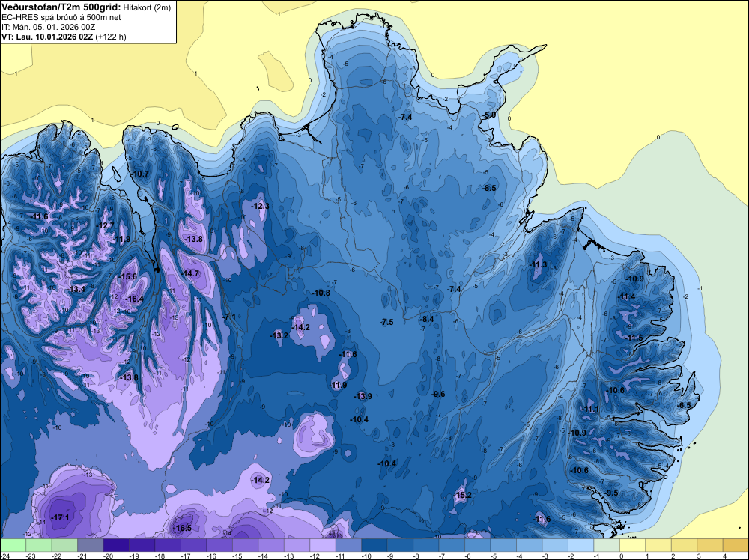Click the -12.7 temperature value on the map
Image resolution: width=749 pixels, height=560 pixels.
pos(105,225)
